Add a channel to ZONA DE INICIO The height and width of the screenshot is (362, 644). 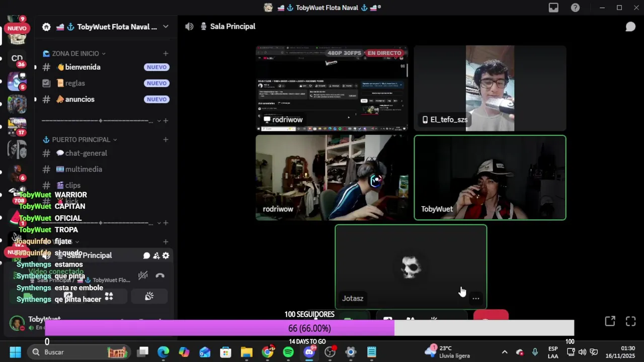(x=166, y=53)
